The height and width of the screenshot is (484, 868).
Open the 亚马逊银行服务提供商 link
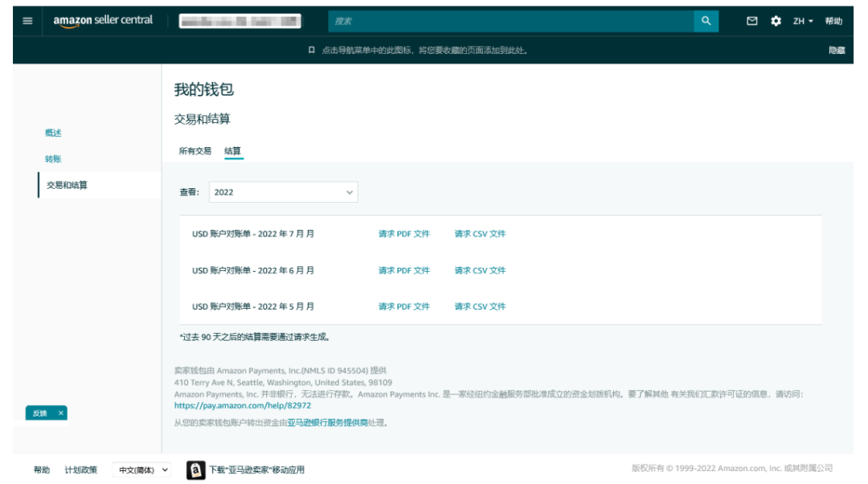tap(327, 423)
